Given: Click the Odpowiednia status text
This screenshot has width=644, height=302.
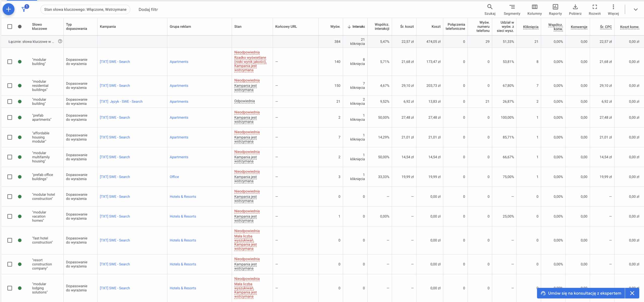Looking at the screenshot, I should point(244,101).
